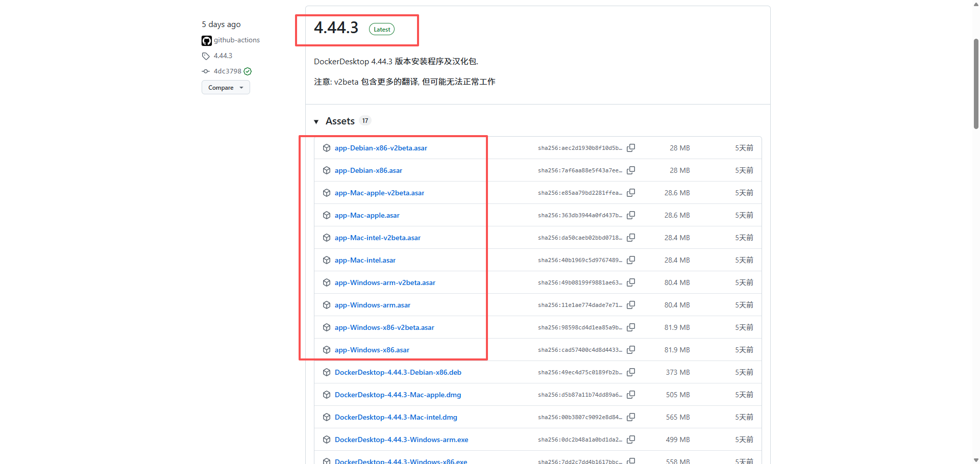Copy sha256 of app-Mac-intel.asar

631,260
